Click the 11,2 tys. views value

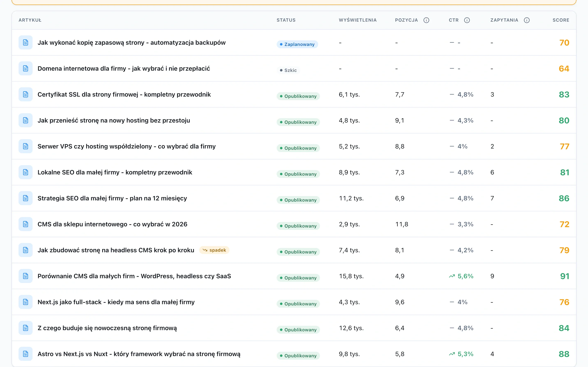point(351,198)
